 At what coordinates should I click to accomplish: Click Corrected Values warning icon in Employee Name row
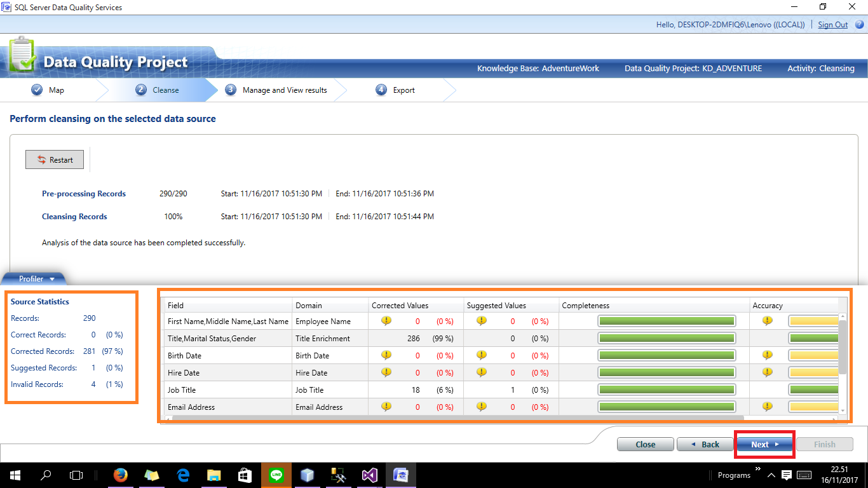pyautogui.click(x=386, y=321)
